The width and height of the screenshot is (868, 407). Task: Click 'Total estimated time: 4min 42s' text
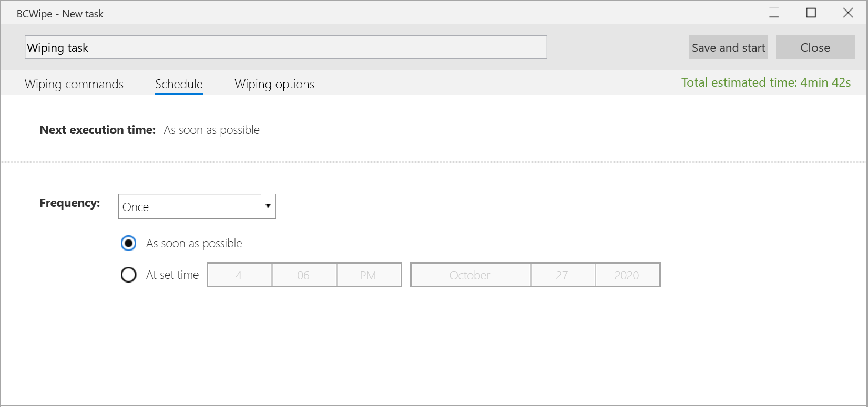[766, 82]
